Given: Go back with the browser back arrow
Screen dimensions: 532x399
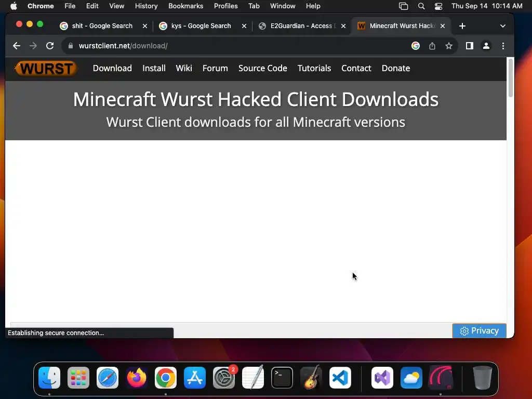Looking at the screenshot, I should pos(16,46).
